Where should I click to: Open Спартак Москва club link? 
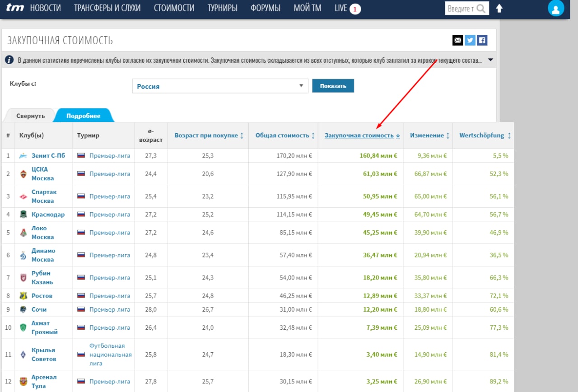coord(44,196)
